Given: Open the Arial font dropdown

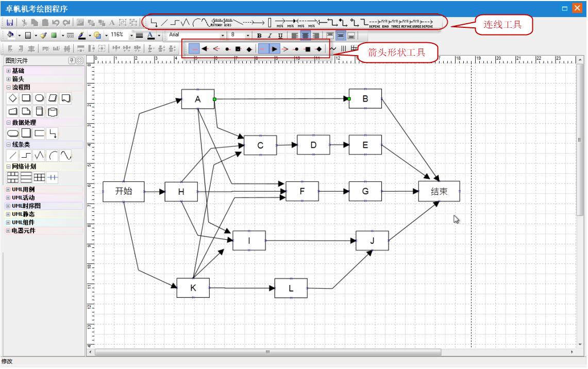Looking at the screenshot, I should [x=223, y=35].
